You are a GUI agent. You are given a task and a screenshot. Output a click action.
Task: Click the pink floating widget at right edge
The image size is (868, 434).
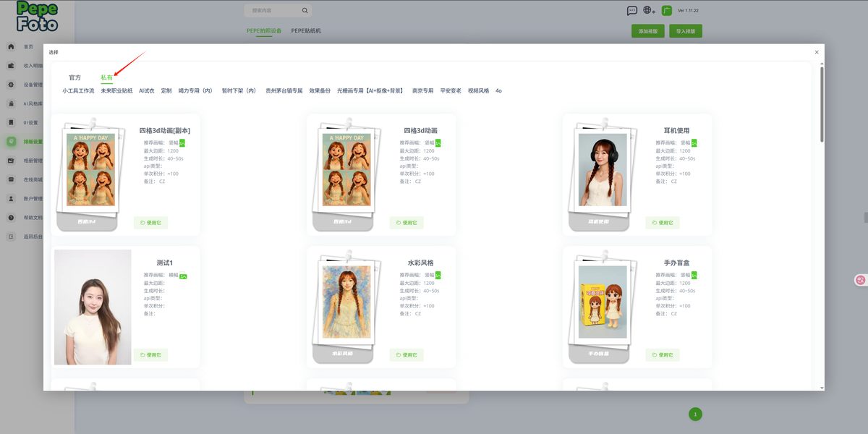(861, 279)
